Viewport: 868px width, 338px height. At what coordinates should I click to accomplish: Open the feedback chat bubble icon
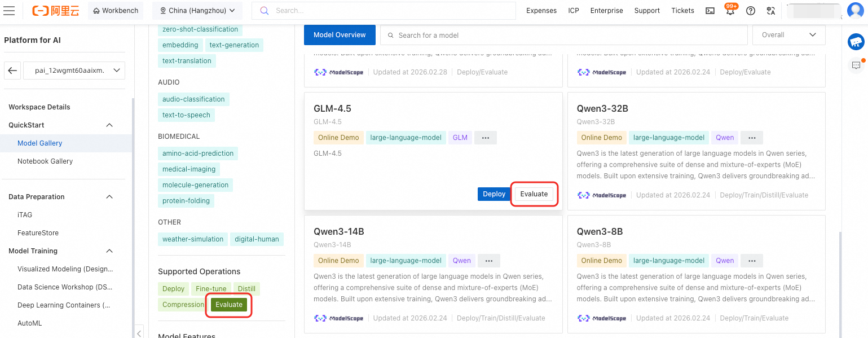[x=856, y=65]
